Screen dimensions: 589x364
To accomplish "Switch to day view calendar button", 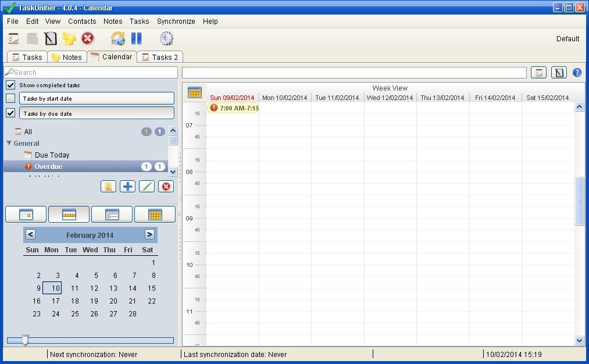I will [x=26, y=215].
